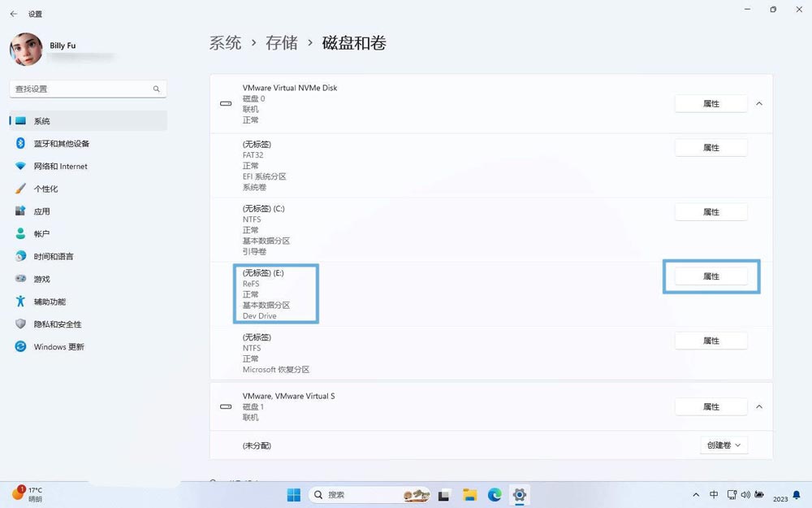Image resolution: width=812 pixels, height=508 pixels.
Task: Open 辅助功能 settings
Action: [50, 302]
